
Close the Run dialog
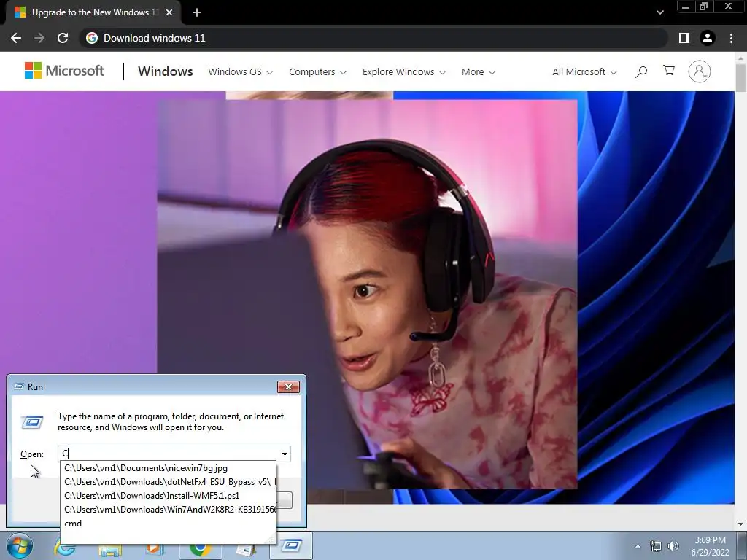click(x=288, y=386)
